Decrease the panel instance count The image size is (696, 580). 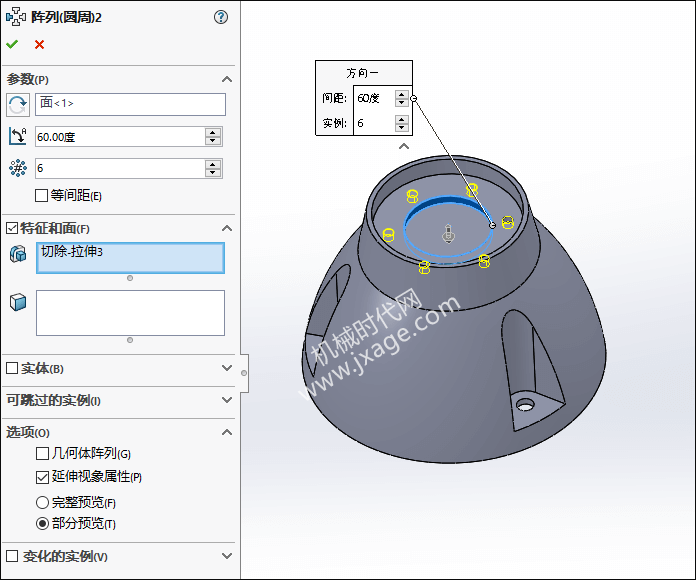[x=213, y=173]
